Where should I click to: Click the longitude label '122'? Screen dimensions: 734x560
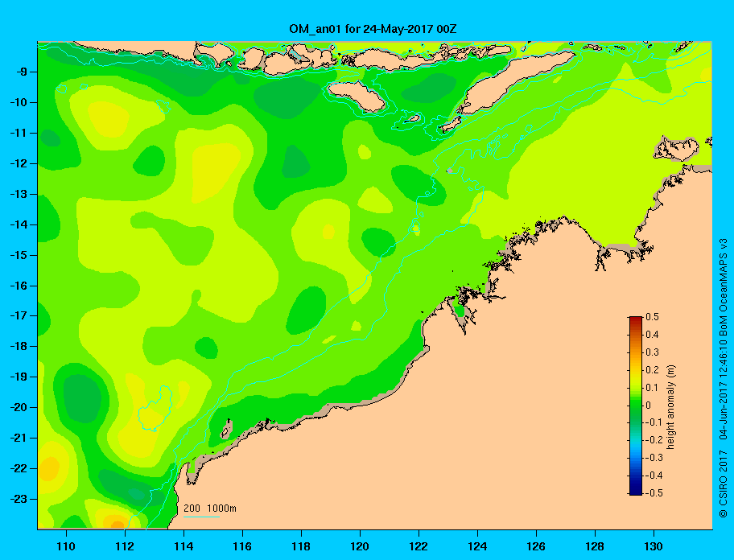pyautogui.click(x=419, y=546)
